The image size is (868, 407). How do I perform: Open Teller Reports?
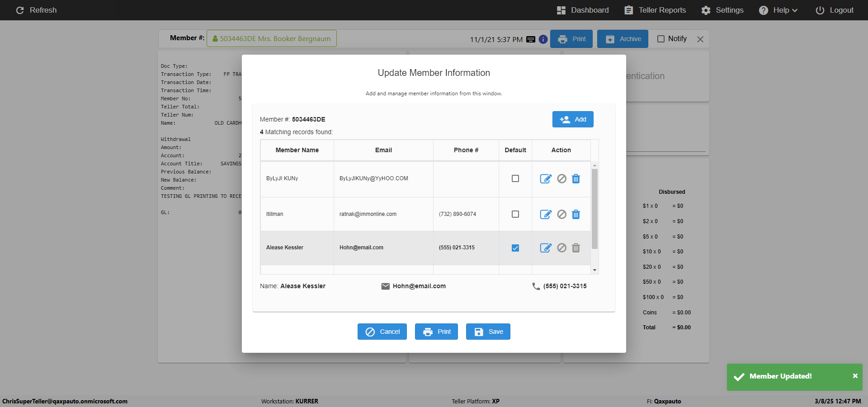point(655,10)
